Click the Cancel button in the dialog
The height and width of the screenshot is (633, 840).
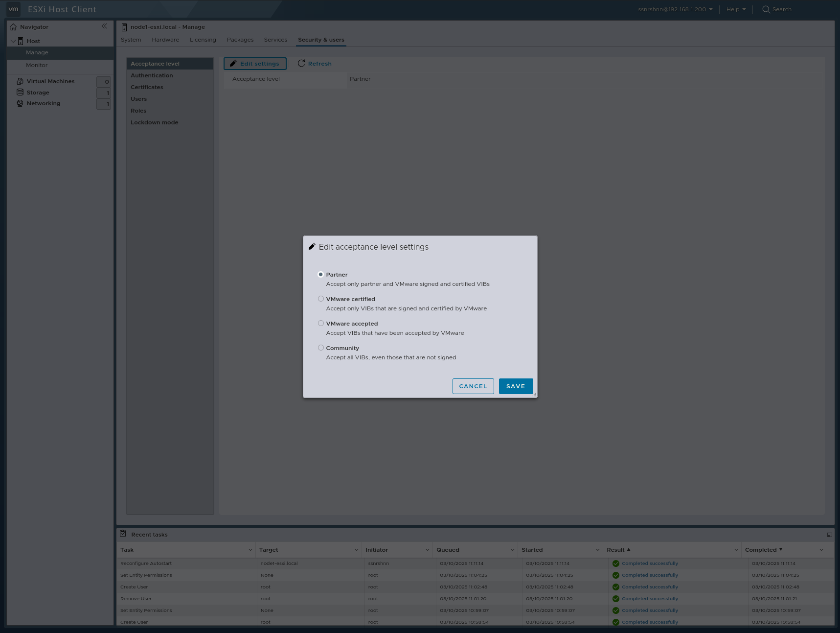click(473, 386)
